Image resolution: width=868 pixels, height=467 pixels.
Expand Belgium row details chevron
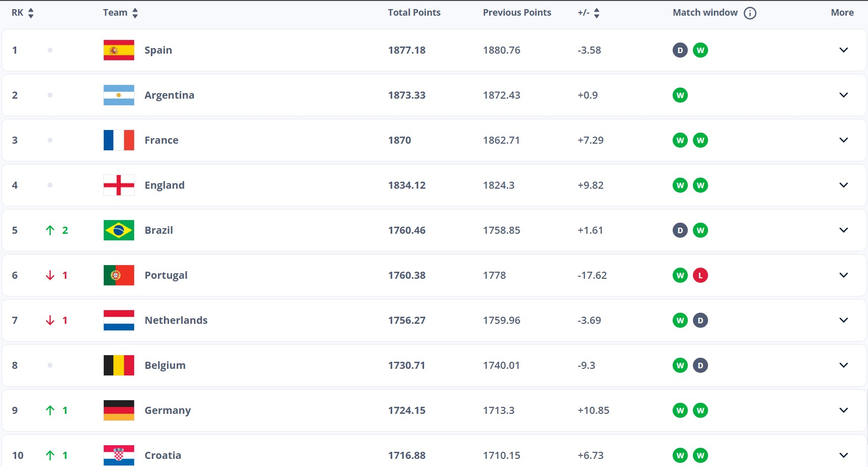(x=844, y=365)
